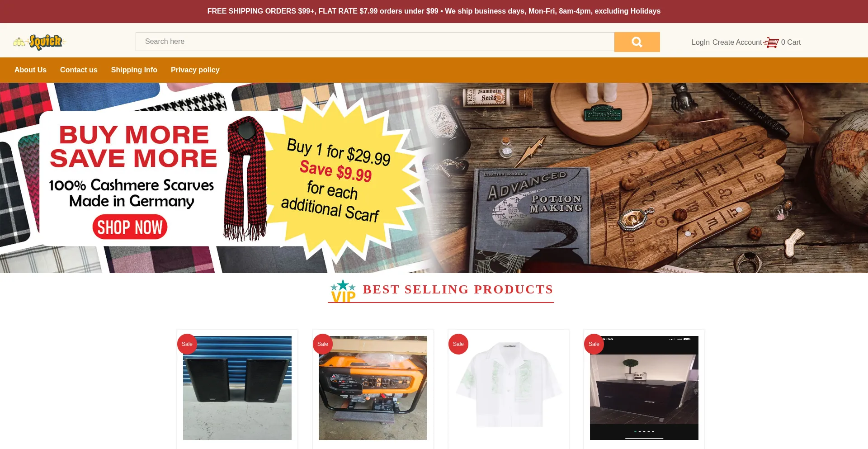Click the Create Account link

(737, 43)
